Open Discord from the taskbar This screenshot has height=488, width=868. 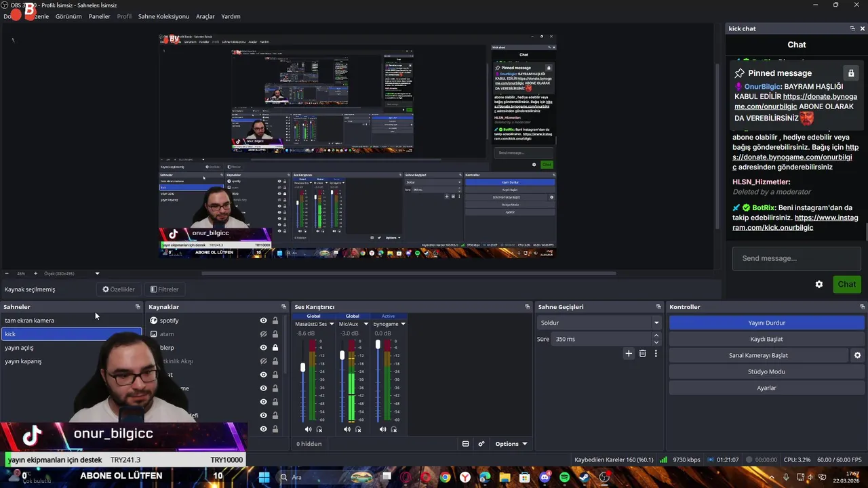[545, 477]
